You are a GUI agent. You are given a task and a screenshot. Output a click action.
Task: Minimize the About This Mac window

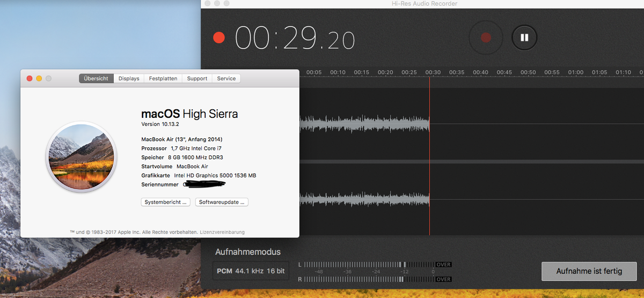pyautogui.click(x=39, y=78)
